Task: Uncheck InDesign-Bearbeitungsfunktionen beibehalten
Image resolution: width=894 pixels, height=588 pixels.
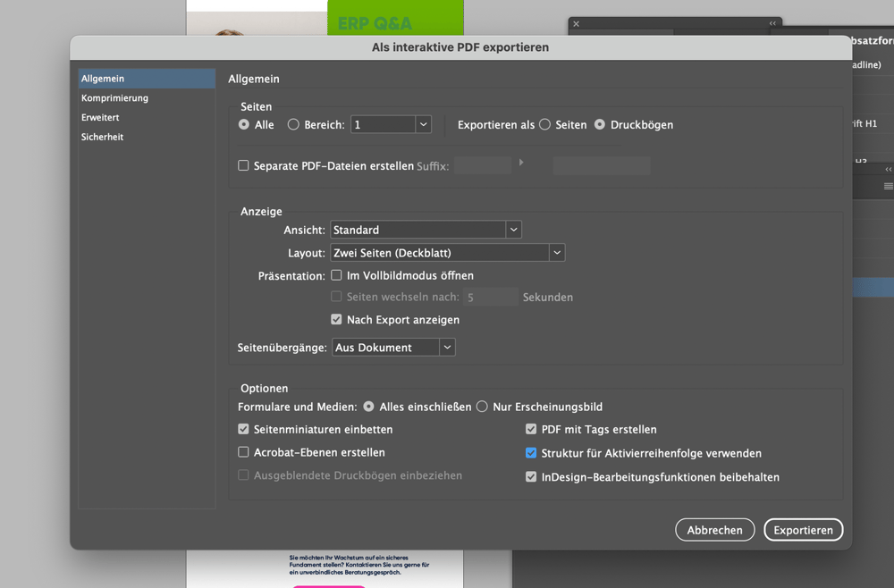Action: (x=531, y=477)
